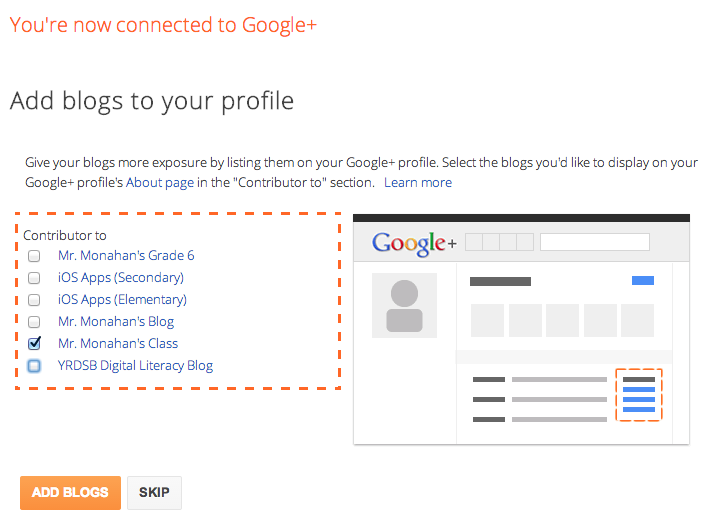
Task: Open the iOS Apps (Secondary) blog link
Action: (x=121, y=278)
